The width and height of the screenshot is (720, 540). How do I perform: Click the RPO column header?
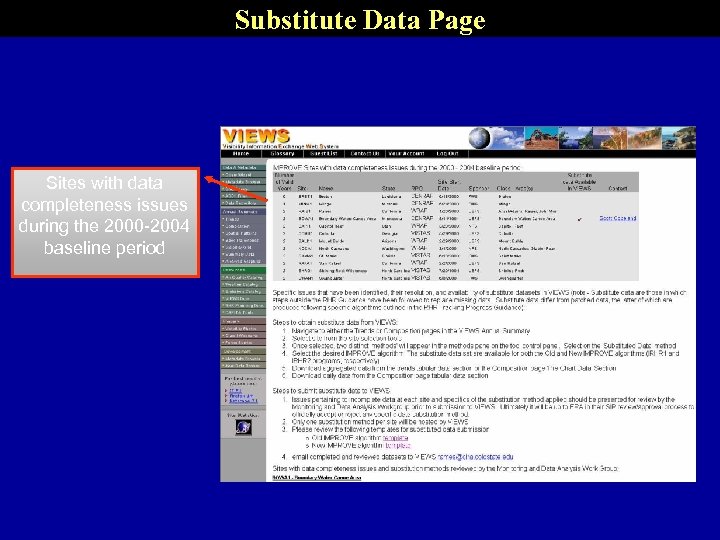pyautogui.click(x=417, y=188)
